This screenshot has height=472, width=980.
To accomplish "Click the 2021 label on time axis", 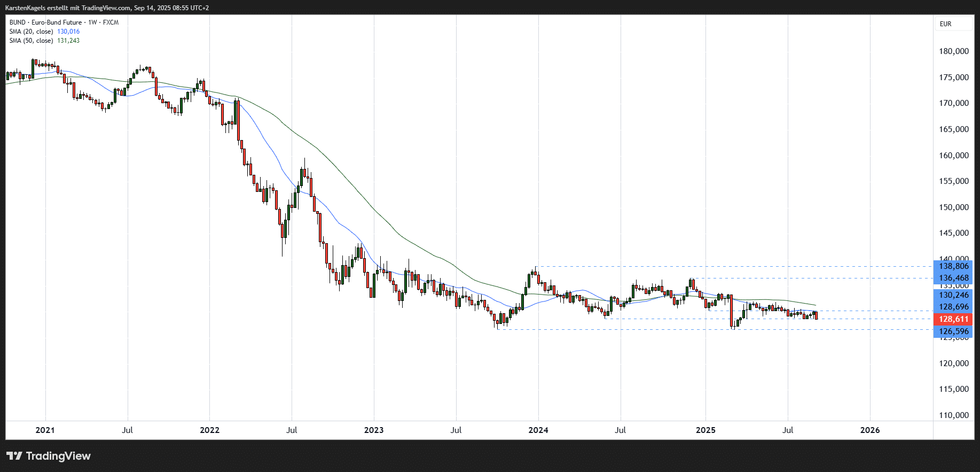I will tap(45, 430).
